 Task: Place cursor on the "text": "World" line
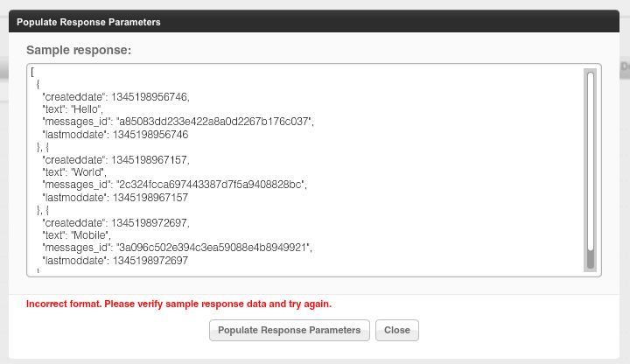tap(73, 172)
